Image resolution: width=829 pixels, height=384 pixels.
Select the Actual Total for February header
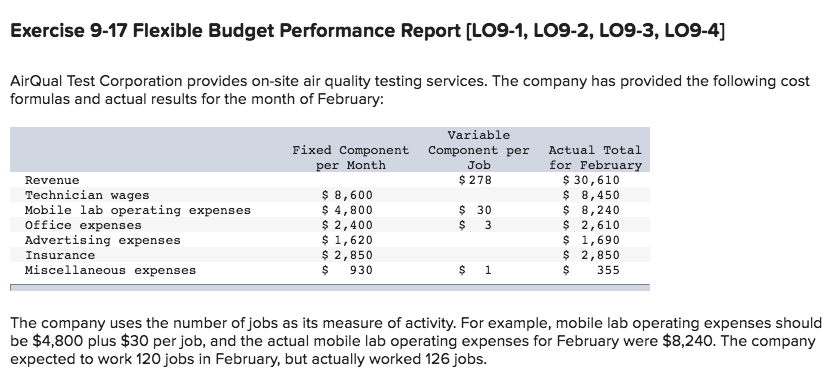pos(595,158)
